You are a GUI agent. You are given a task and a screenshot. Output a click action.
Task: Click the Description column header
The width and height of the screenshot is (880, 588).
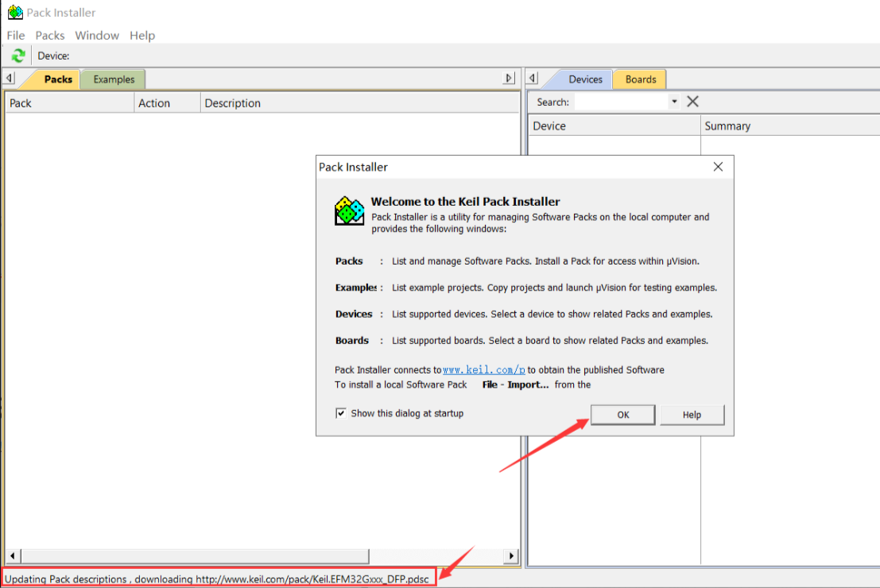360,103
